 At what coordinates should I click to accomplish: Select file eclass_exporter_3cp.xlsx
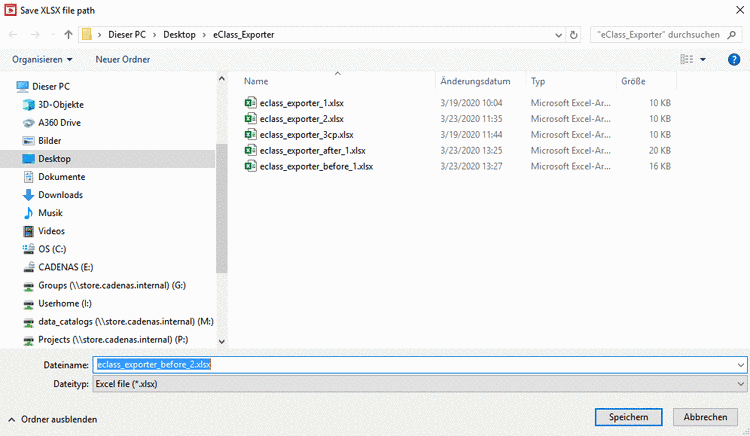tap(307, 135)
